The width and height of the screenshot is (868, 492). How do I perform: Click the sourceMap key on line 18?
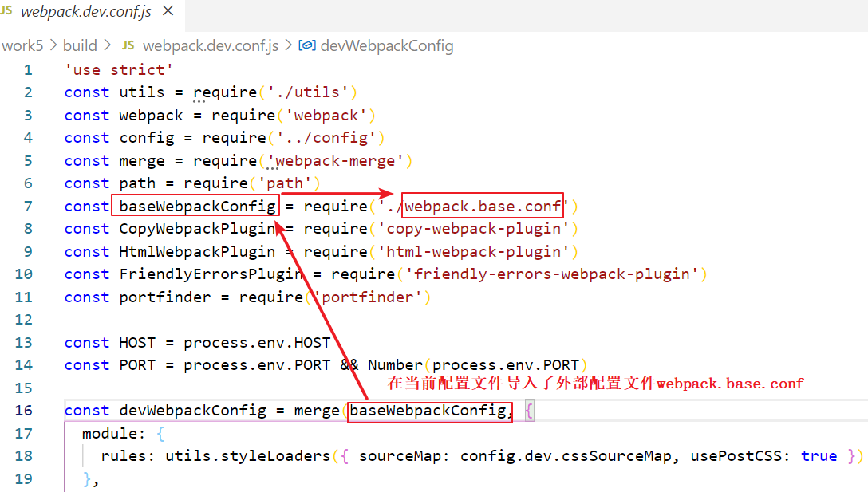(x=400, y=456)
